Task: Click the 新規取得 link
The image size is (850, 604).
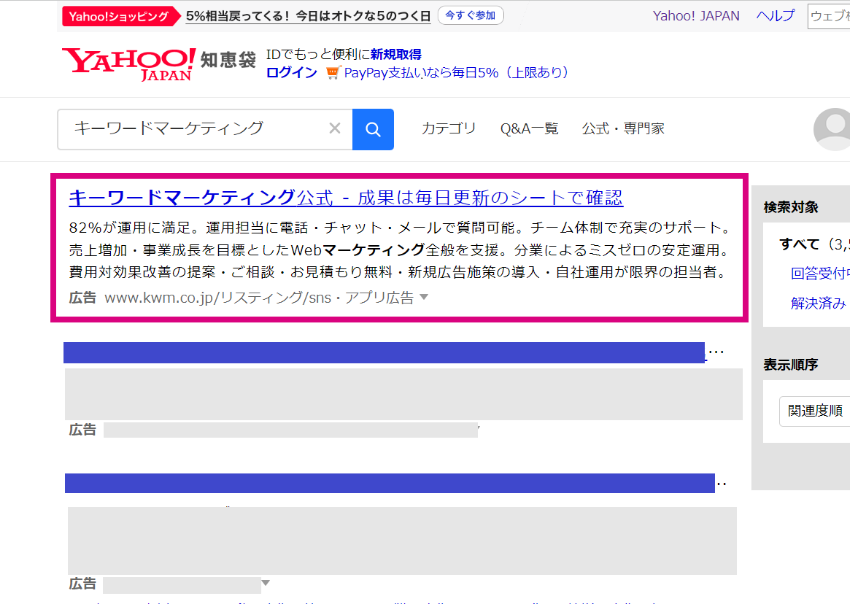Action: tap(396, 54)
